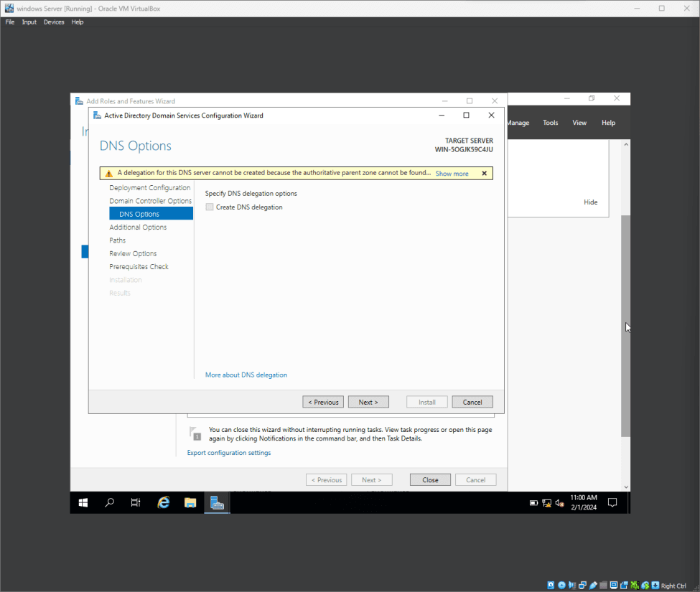The height and width of the screenshot is (592, 700).
Task: Click VirtualBox host key down-arrow indicator
Action: point(655,586)
